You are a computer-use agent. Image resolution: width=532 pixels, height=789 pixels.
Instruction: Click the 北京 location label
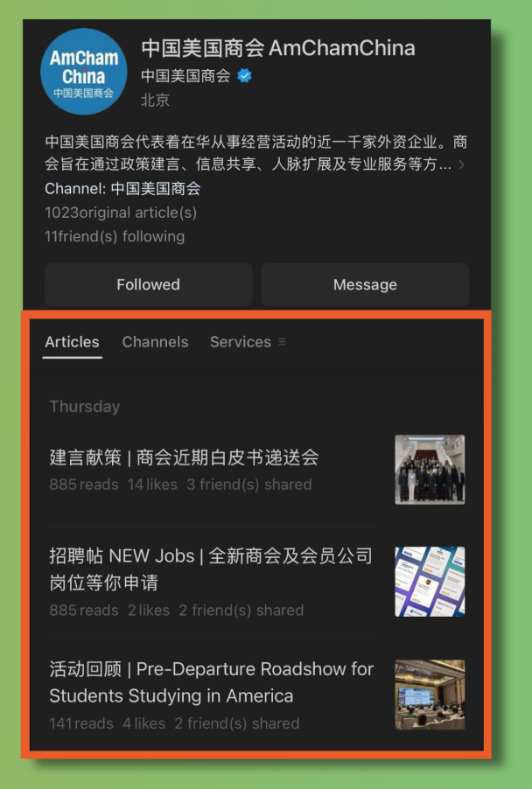[155, 100]
